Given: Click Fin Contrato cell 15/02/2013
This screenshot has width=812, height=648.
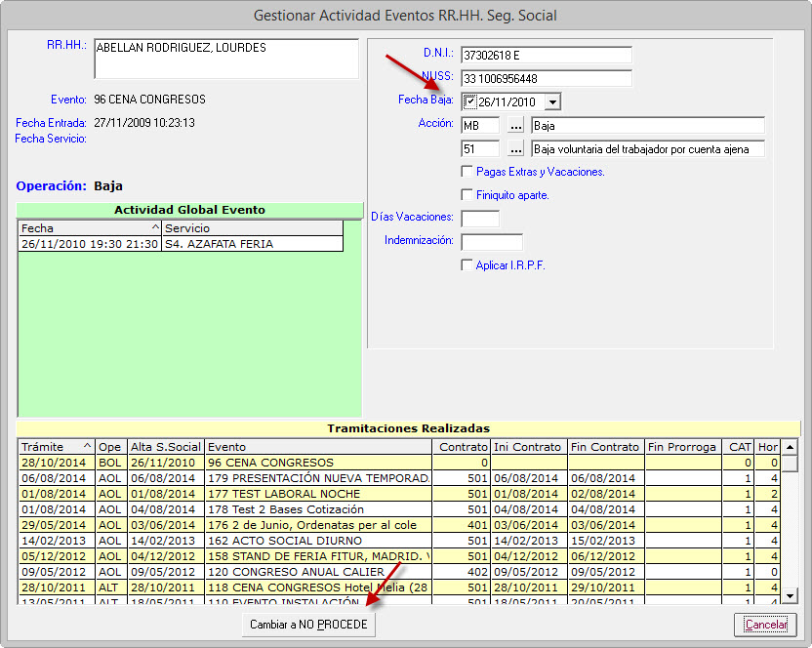Looking at the screenshot, I should click(605, 541).
